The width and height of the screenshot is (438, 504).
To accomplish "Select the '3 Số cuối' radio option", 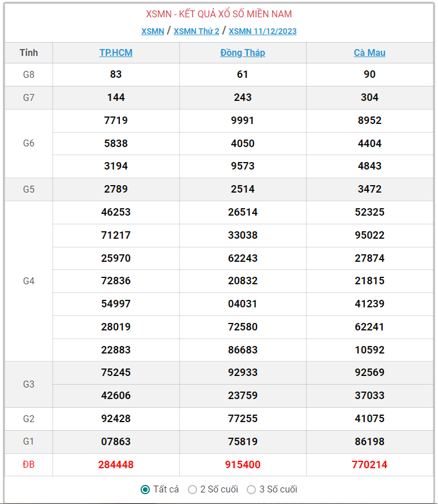I will coord(251,490).
